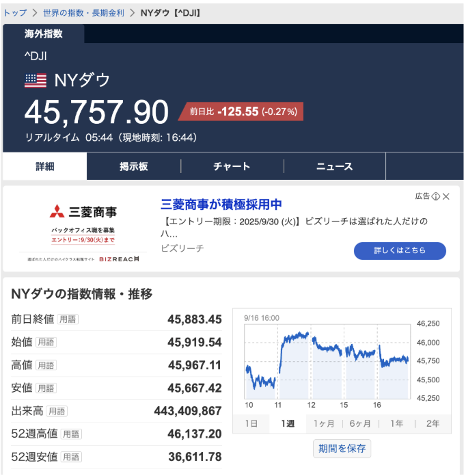This screenshot has height=476, width=466.
Task: Click the 用語 tag next to 出来高
Action: (57, 411)
